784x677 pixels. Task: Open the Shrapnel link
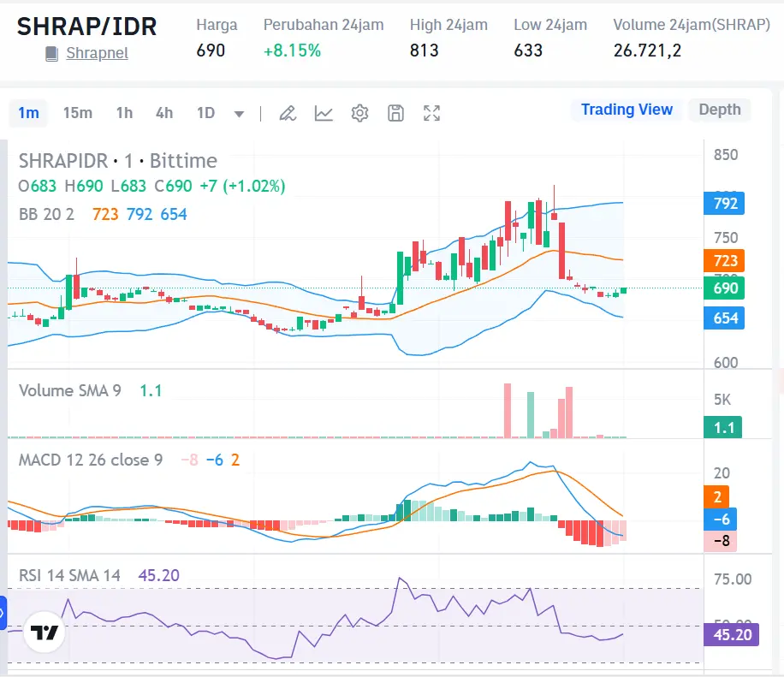[97, 53]
